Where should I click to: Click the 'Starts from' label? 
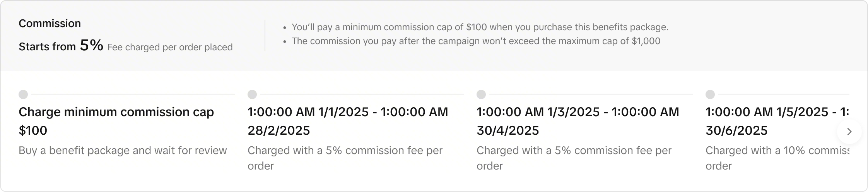pos(47,47)
